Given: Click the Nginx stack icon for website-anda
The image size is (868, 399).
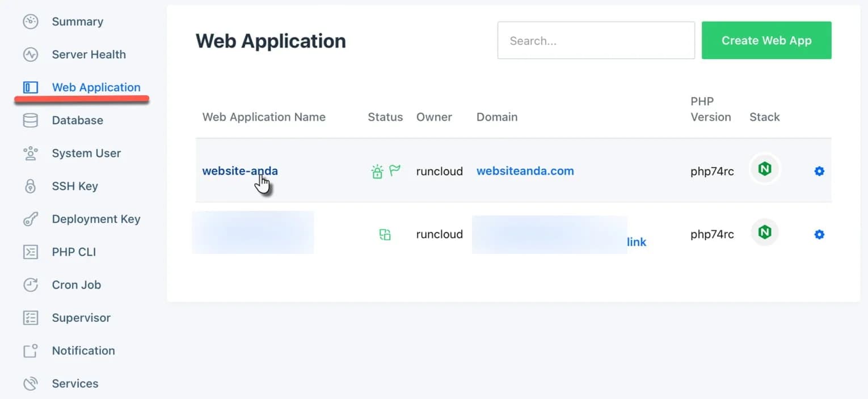Looking at the screenshot, I should point(764,168).
